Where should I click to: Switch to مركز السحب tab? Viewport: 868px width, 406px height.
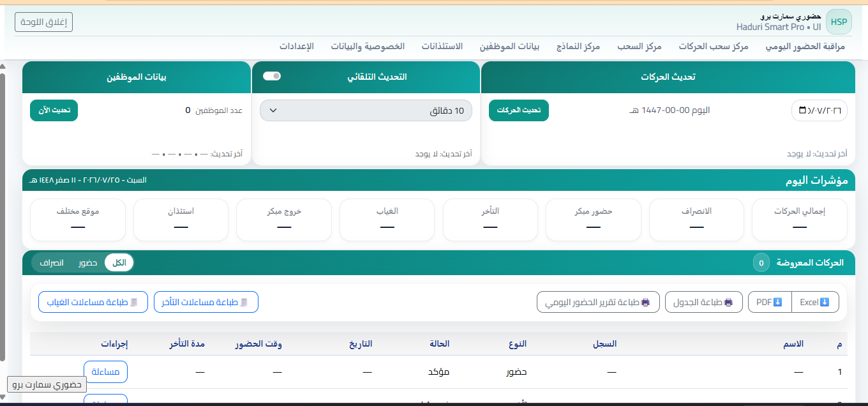pyautogui.click(x=639, y=47)
